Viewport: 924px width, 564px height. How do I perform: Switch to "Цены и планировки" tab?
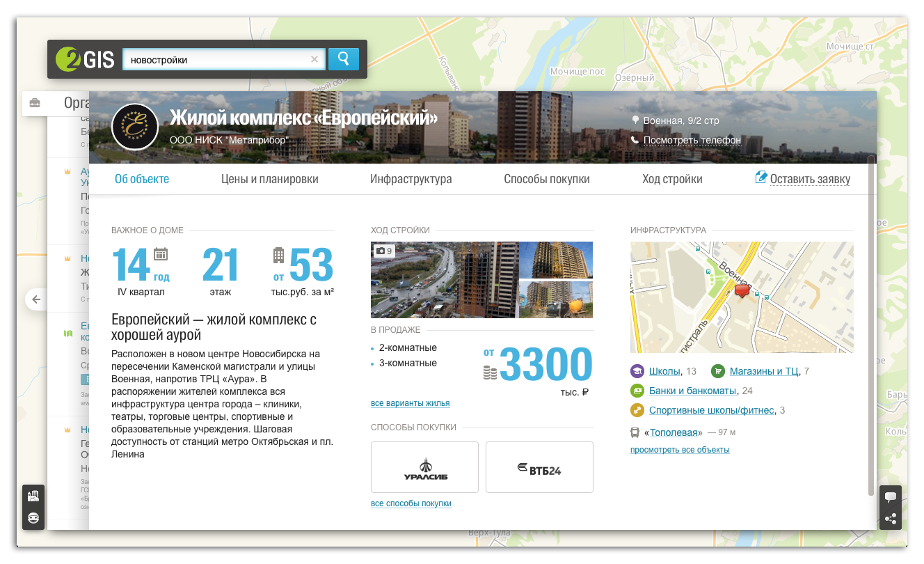(269, 179)
